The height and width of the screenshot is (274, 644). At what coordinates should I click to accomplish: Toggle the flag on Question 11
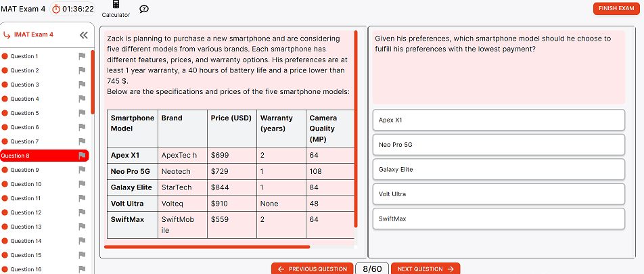(x=82, y=198)
